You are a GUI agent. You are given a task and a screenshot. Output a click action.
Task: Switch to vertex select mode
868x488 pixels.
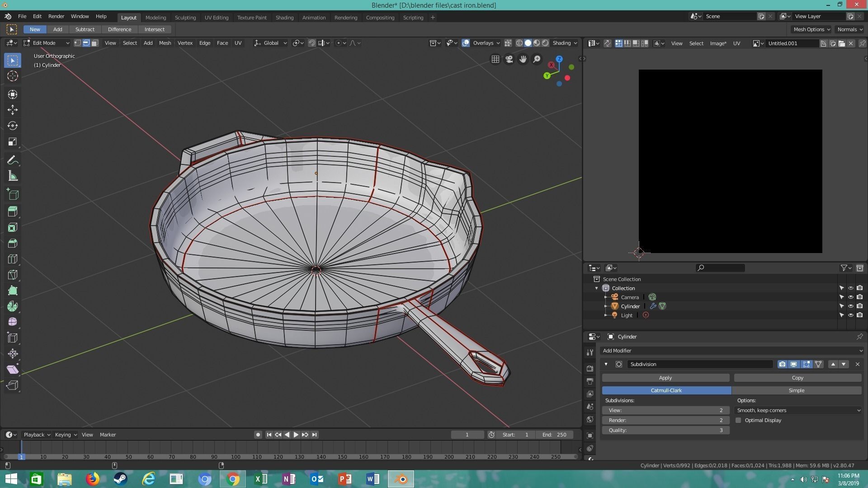coord(77,43)
